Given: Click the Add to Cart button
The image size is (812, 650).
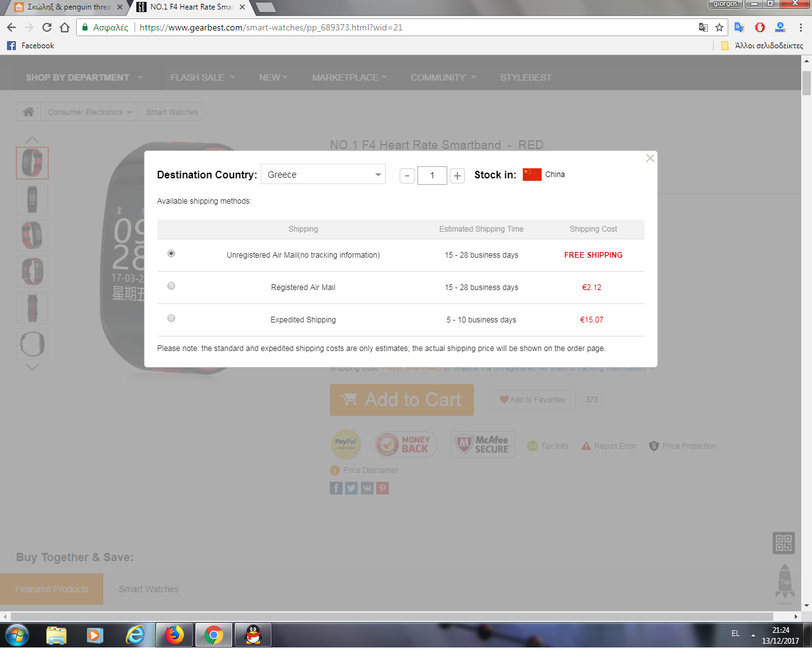Looking at the screenshot, I should tap(402, 400).
